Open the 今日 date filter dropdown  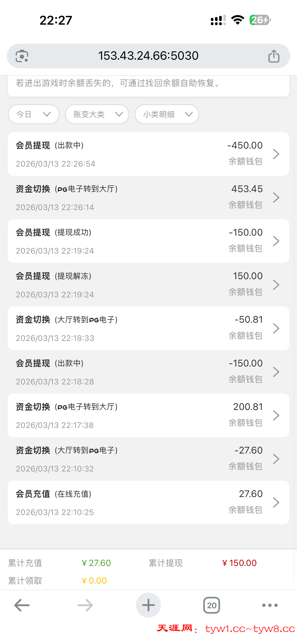click(34, 114)
